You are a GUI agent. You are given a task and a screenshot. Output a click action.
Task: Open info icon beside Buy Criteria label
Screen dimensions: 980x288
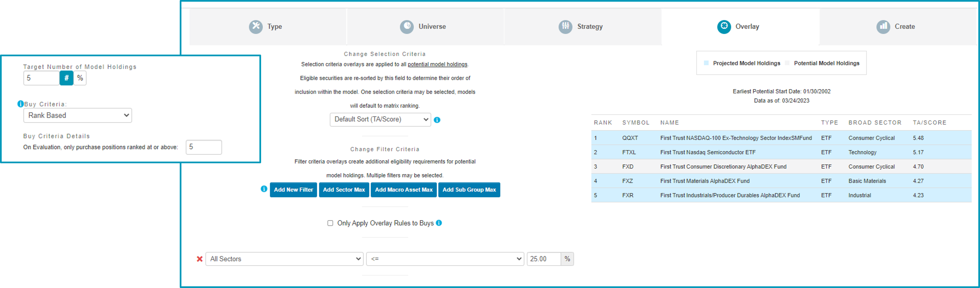coord(21,104)
